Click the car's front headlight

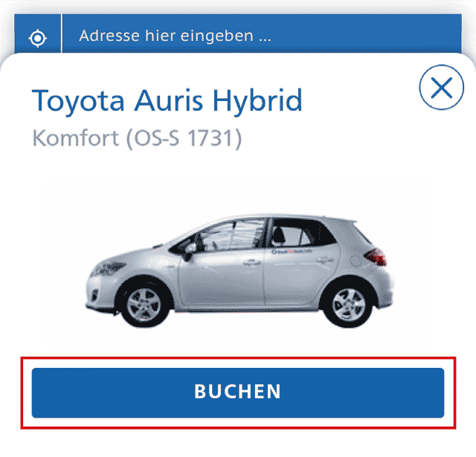pos(108,268)
